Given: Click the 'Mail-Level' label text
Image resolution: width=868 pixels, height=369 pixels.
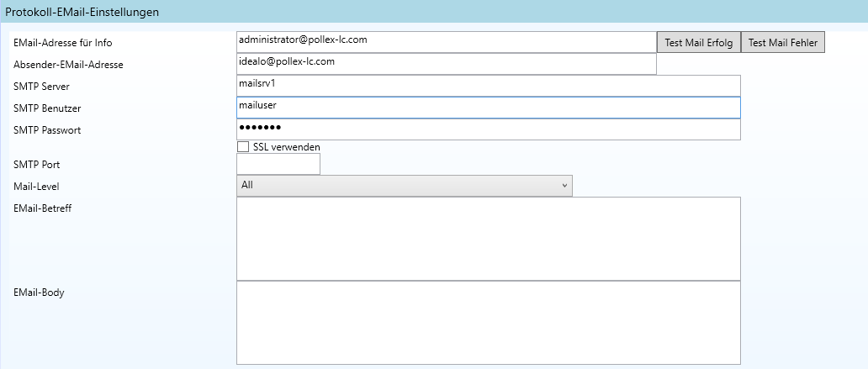Looking at the screenshot, I should [37, 187].
